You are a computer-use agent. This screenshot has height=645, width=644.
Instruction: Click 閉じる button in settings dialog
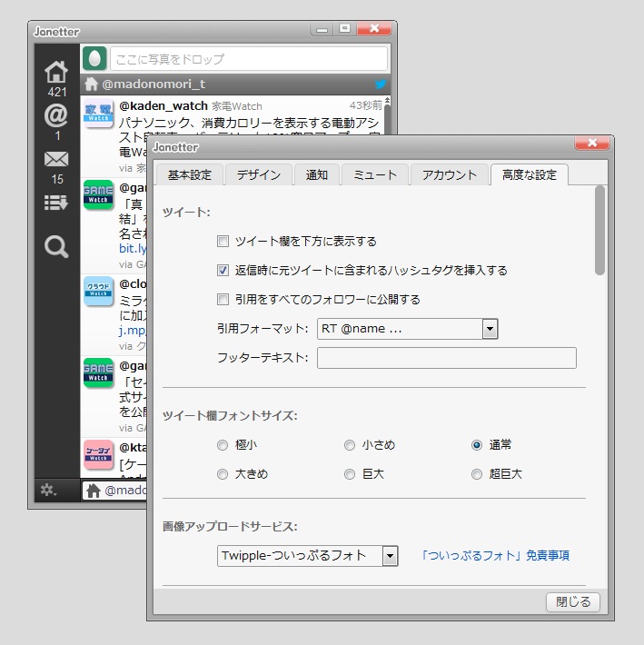point(573,601)
